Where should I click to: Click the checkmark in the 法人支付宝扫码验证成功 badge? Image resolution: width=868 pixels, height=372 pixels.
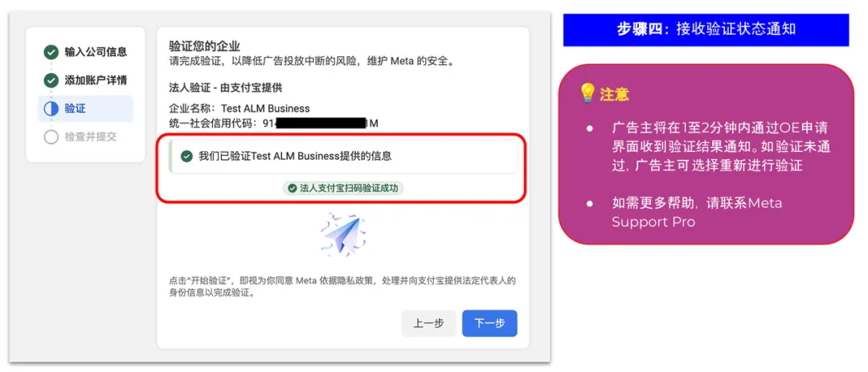[293, 188]
